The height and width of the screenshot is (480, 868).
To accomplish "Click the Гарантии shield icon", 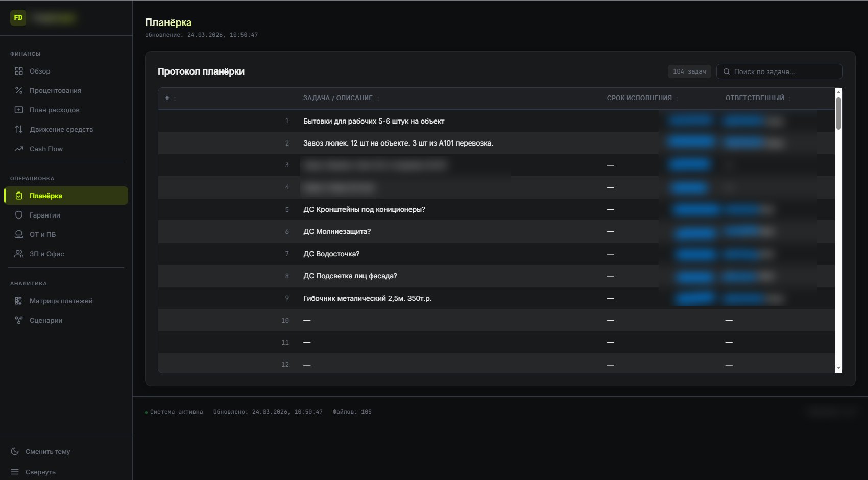I will pos(19,215).
